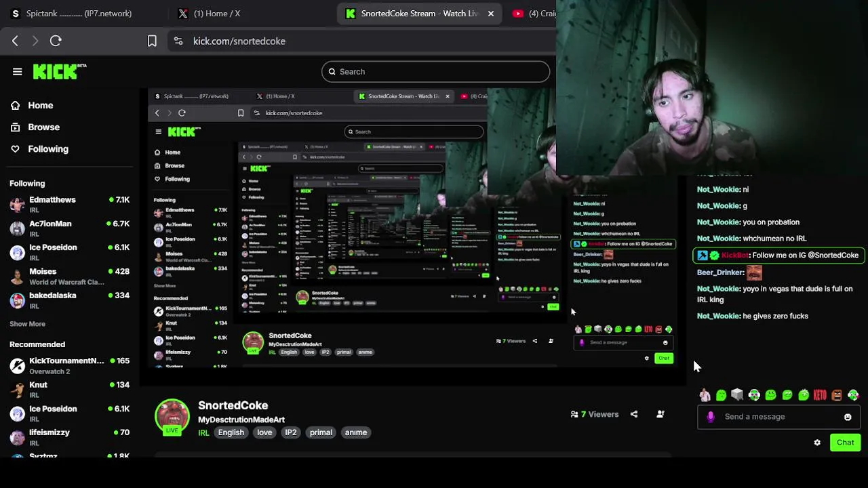Open the Moises channel link

click(43, 271)
